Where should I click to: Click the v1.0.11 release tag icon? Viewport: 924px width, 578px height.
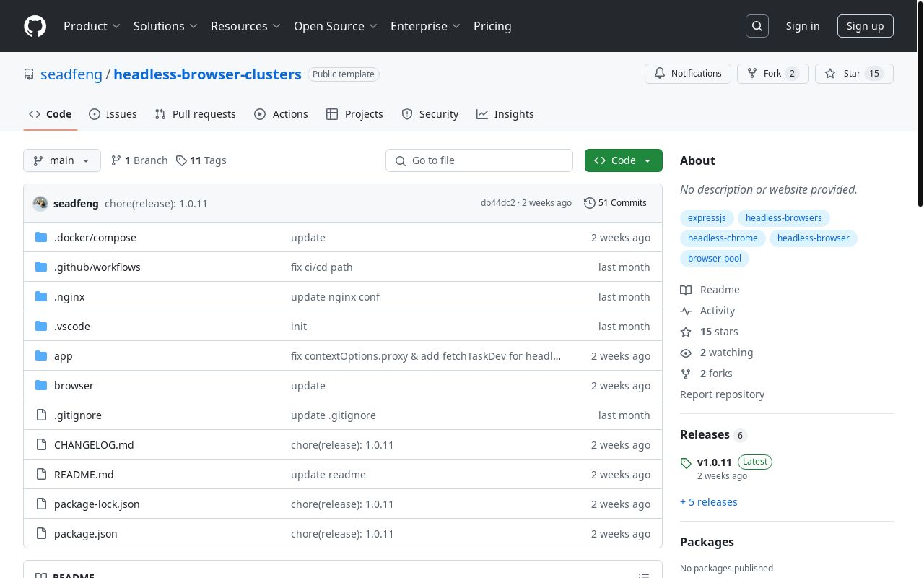[686, 463]
